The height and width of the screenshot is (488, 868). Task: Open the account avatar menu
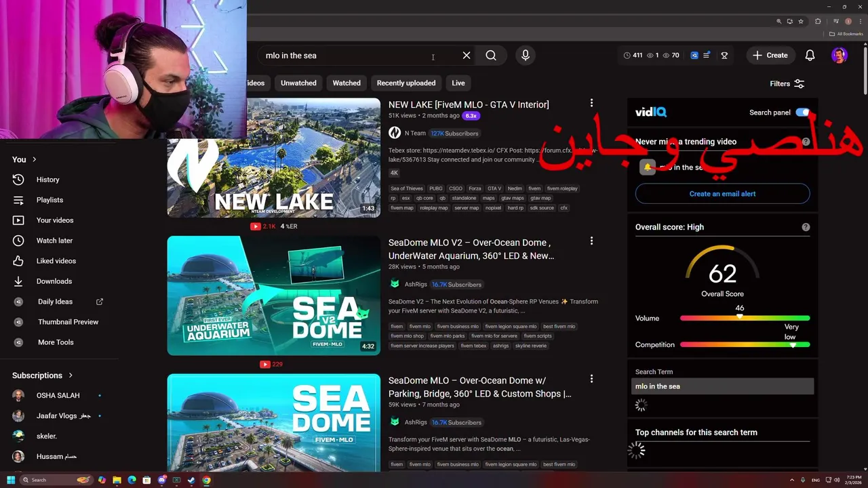click(839, 56)
